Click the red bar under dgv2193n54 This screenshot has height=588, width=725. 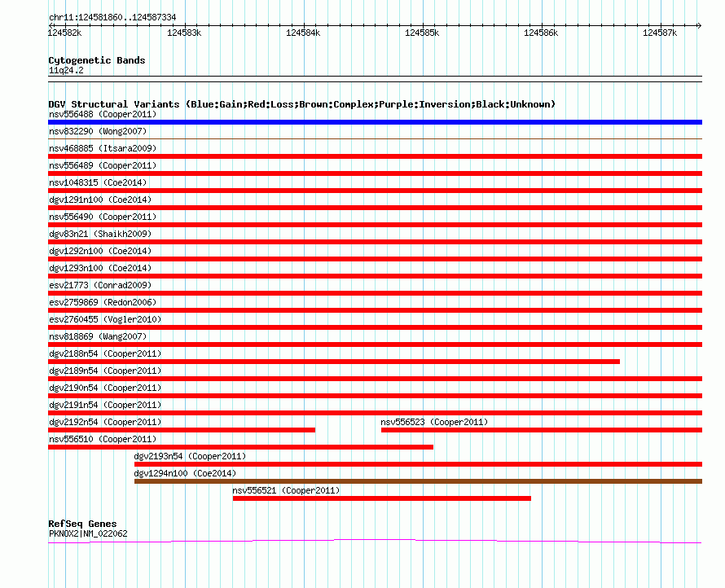coord(419,464)
